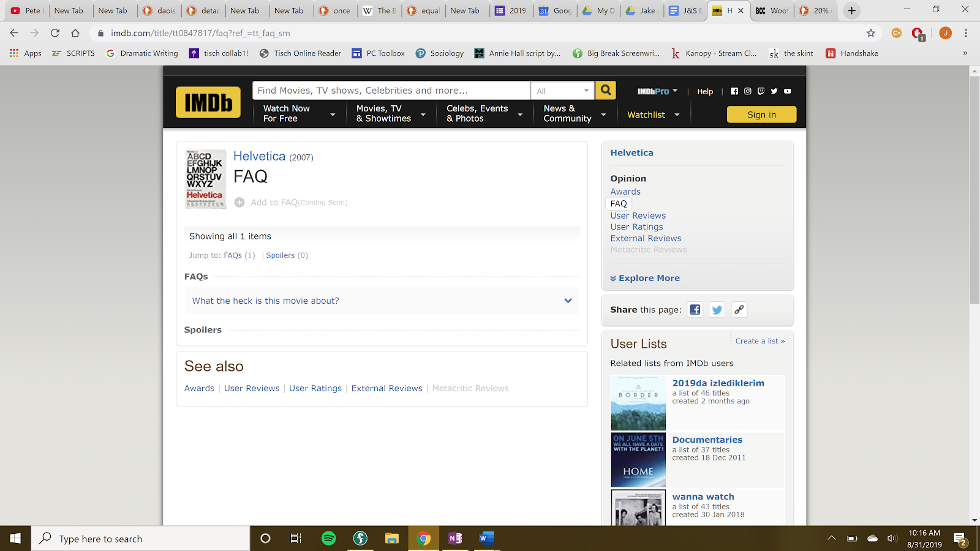The width and height of the screenshot is (980, 551).
Task: Open IMDb Twitch icon in header
Action: pyautogui.click(x=761, y=91)
